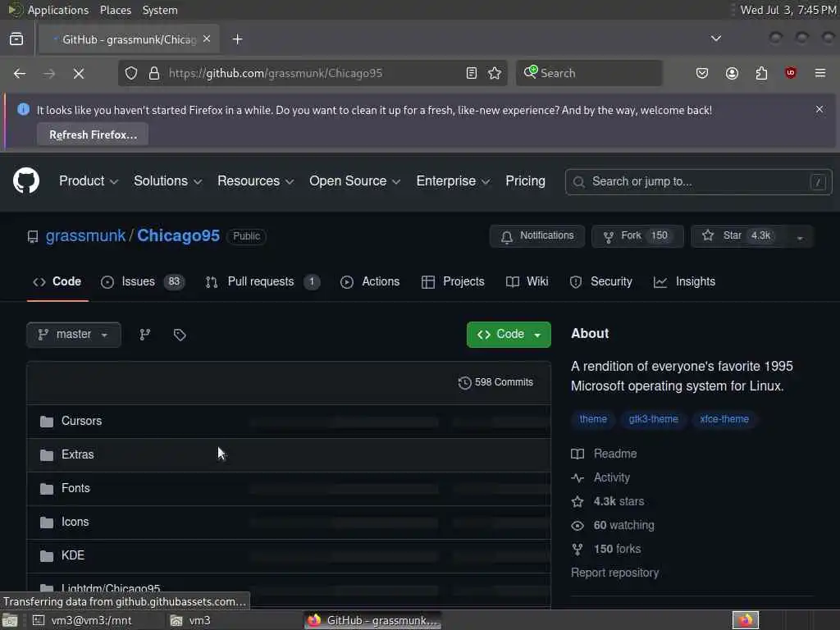Close the GitHub Chicago95 tab

[207, 39]
